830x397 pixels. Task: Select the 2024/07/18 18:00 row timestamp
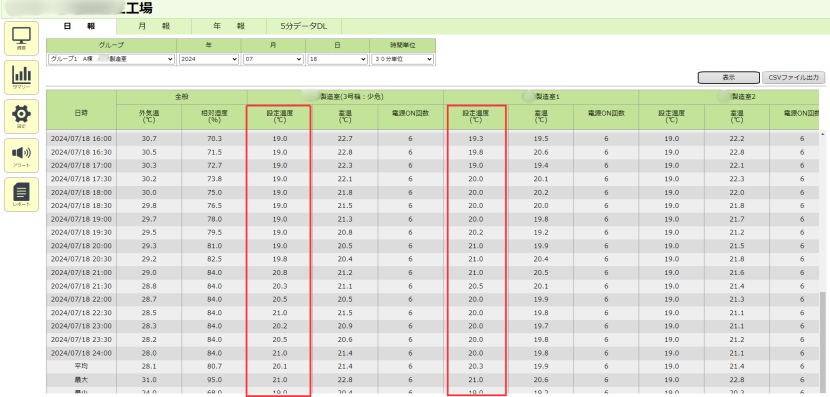(x=81, y=192)
